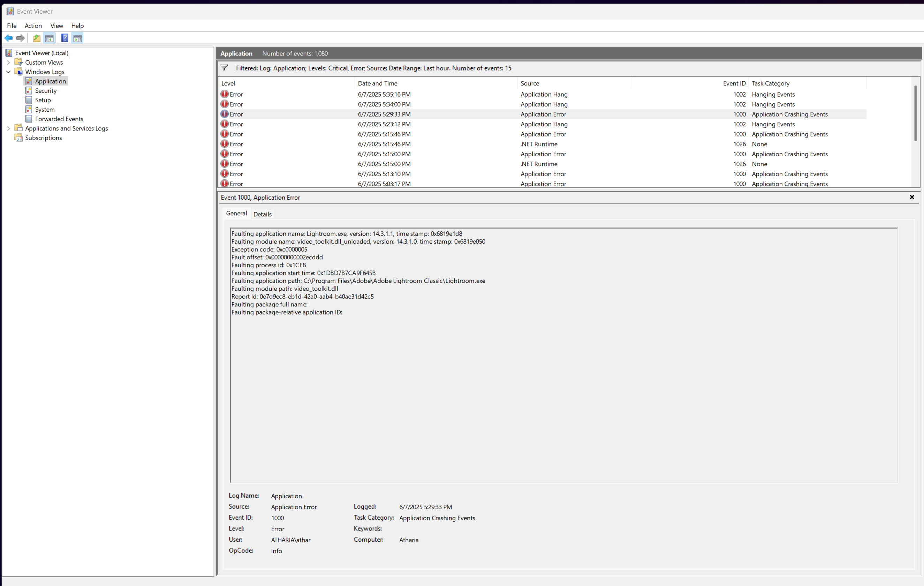The width and height of the screenshot is (924, 586).
Task: Sort events by Date and Time column
Action: coord(378,83)
